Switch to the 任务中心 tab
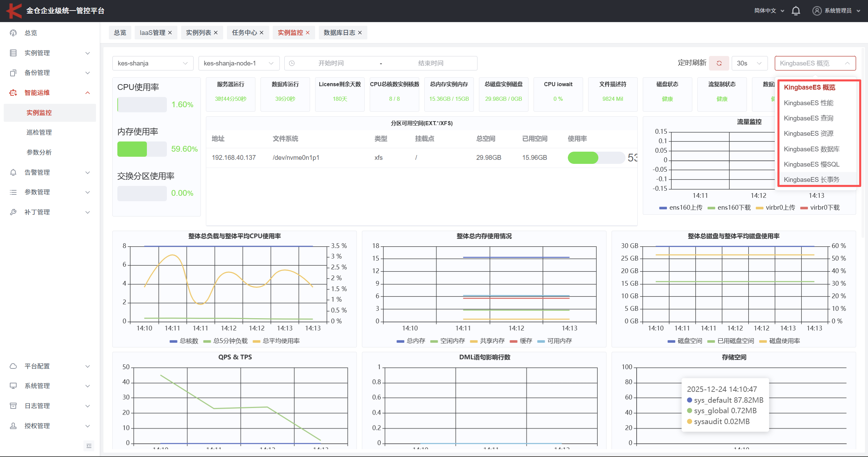 click(244, 33)
